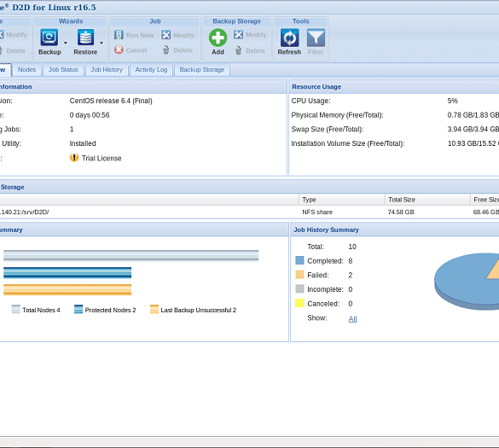Screen dimensions: 499x448
Task: Click the 68.46 GB free size cell
Action: click(x=486, y=212)
